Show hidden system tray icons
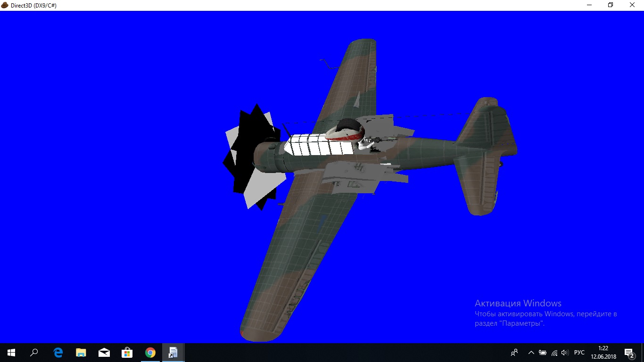The image size is (644, 362). (531, 353)
